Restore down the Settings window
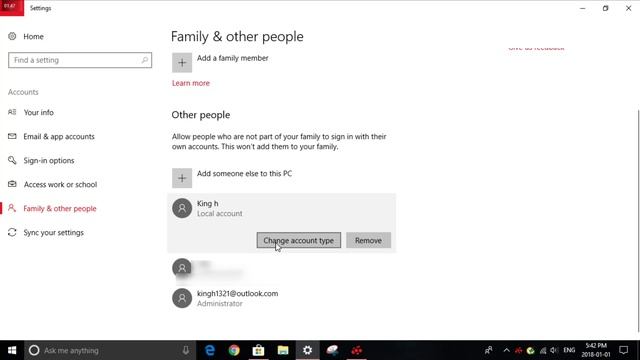 coord(605,8)
